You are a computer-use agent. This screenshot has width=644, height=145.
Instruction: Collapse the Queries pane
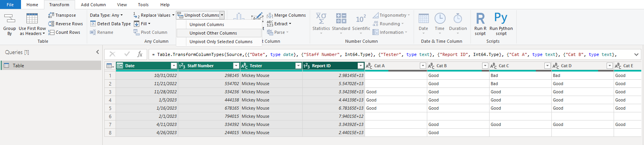[x=97, y=52]
